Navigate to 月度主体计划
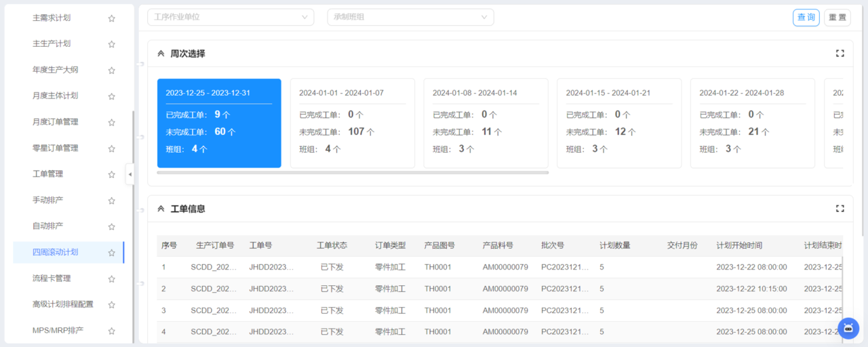The image size is (868, 347). (x=55, y=96)
